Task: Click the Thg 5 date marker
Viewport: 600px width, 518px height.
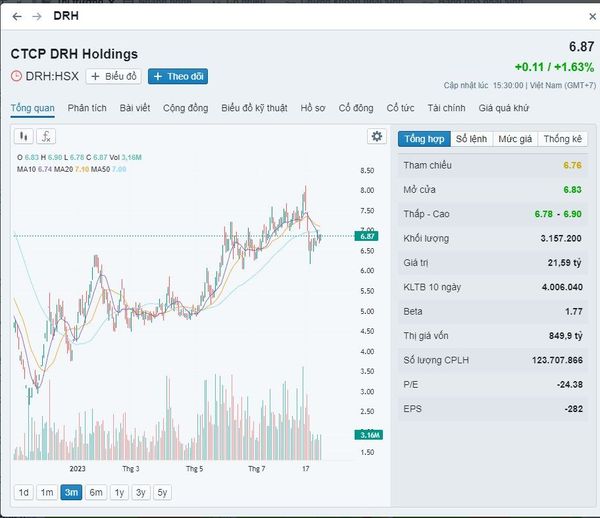Action: [x=194, y=469]
